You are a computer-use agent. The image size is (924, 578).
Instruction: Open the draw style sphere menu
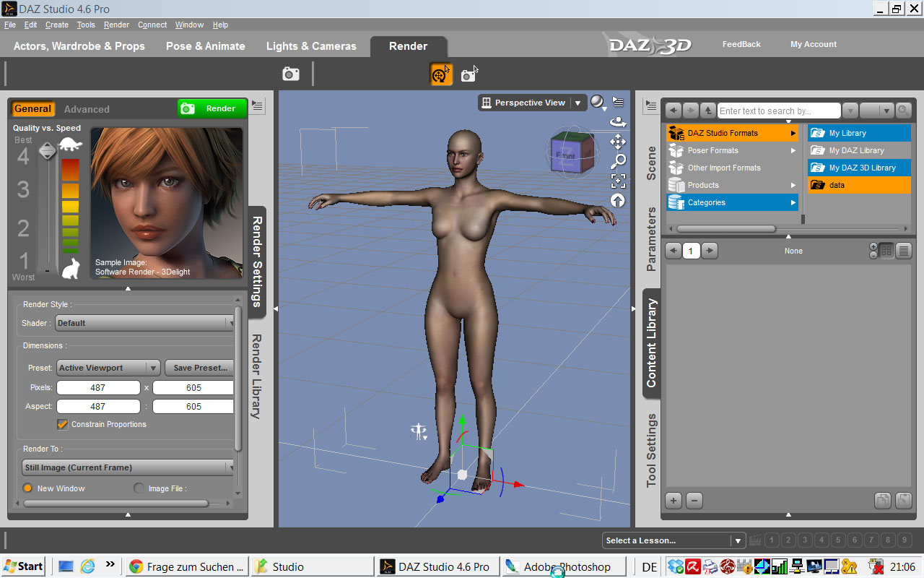598,103
